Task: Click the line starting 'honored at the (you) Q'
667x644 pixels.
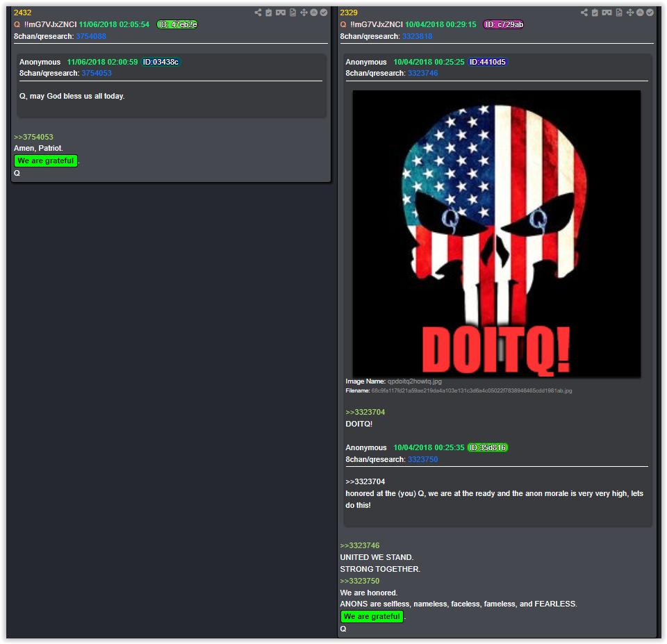Action: click(494, 499)
